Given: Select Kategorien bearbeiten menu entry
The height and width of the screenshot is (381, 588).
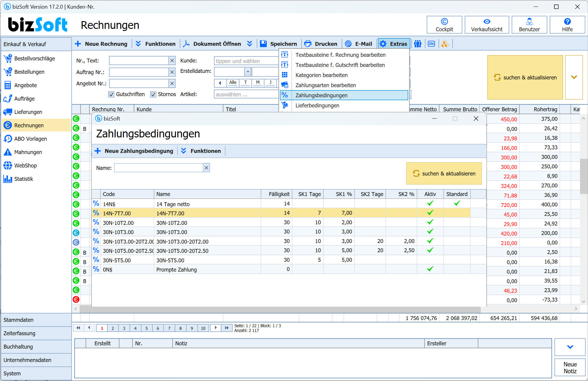Looking at the screenshot, I should tap(344, 75).
